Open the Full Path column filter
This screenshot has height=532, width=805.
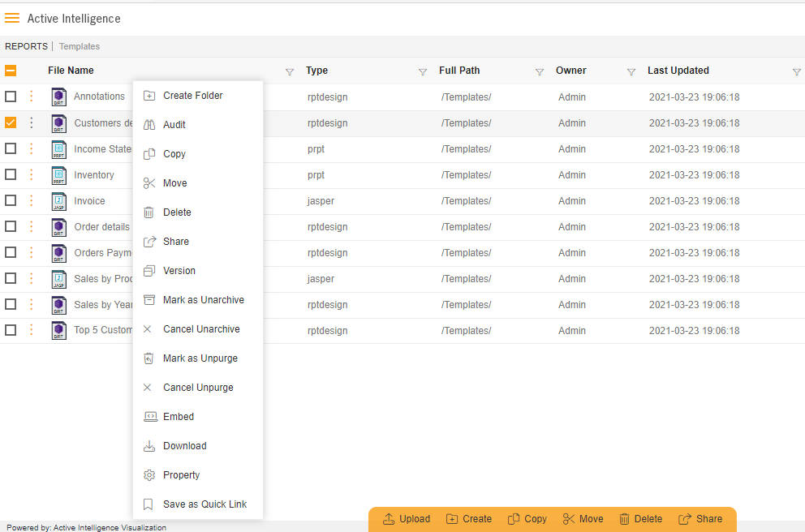[x=540, y=72]
